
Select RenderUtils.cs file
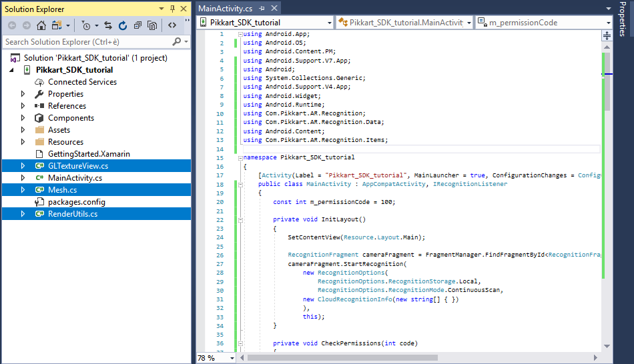pyautogui.click(x=73, y=214)
